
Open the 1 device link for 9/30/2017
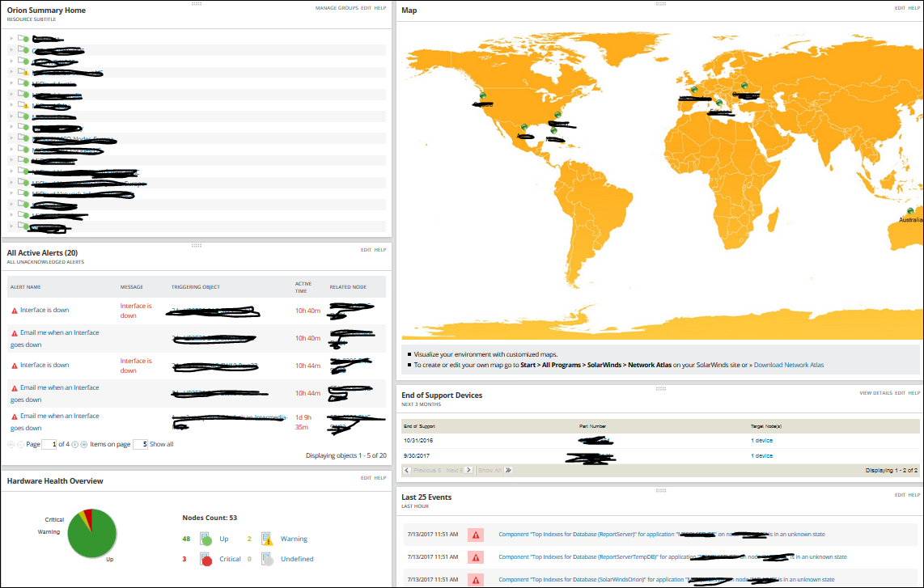click(x=761, y=456)
